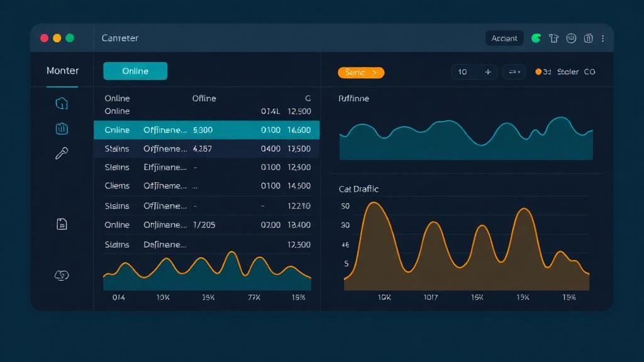Viewport: 644px width, 362px height.
Task: Select the Monter tab in sidebar
Action: pos(62,70)
